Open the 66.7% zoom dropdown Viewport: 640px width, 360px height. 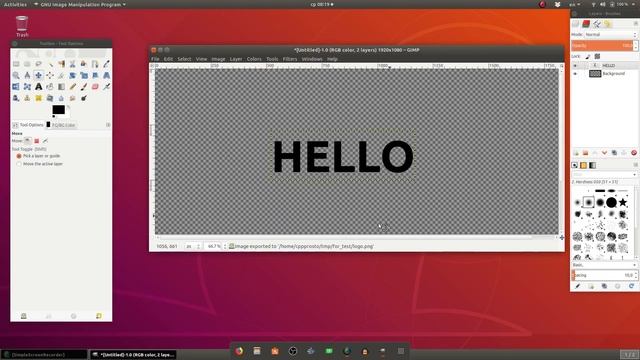(x=215, y=246)
